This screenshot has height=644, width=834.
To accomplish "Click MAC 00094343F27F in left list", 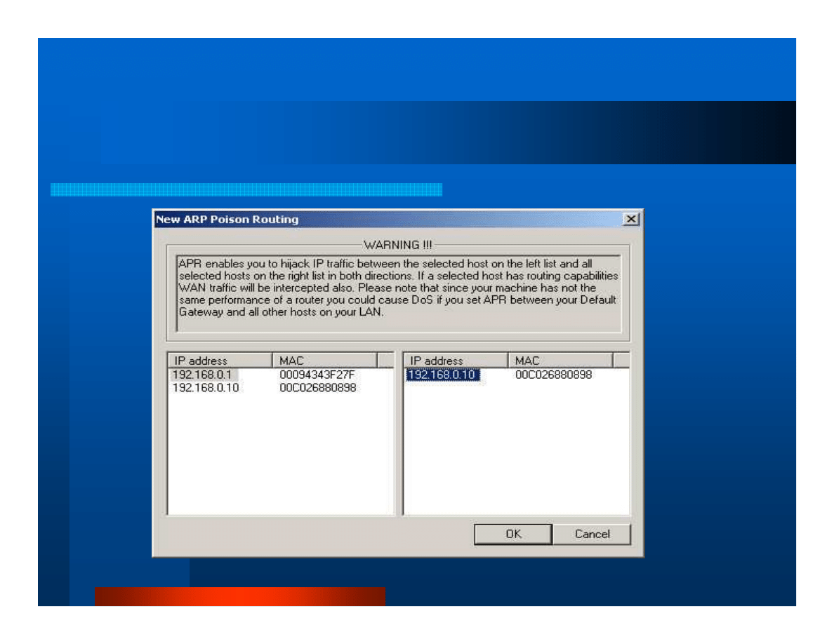I will point(317,375).
